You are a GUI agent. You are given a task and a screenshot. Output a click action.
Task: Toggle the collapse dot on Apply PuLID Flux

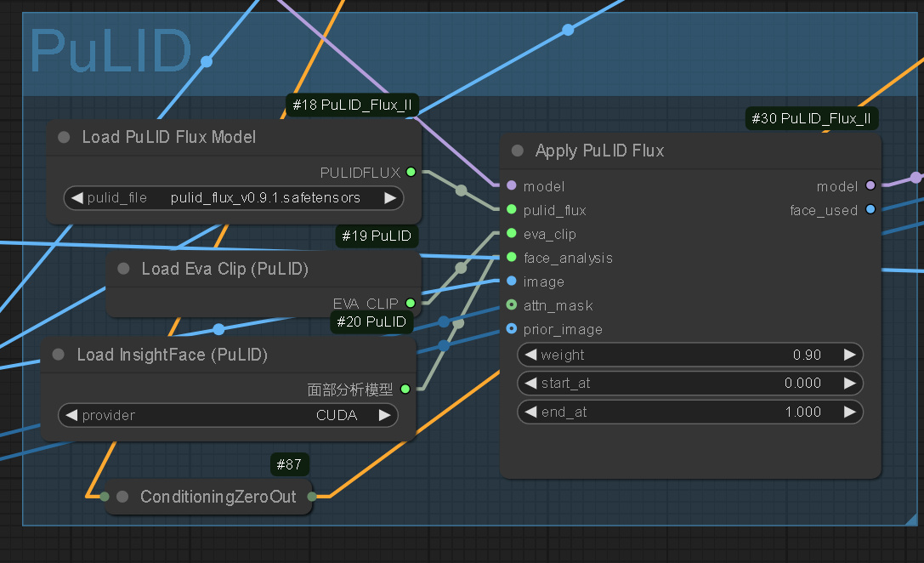[516, 150]
